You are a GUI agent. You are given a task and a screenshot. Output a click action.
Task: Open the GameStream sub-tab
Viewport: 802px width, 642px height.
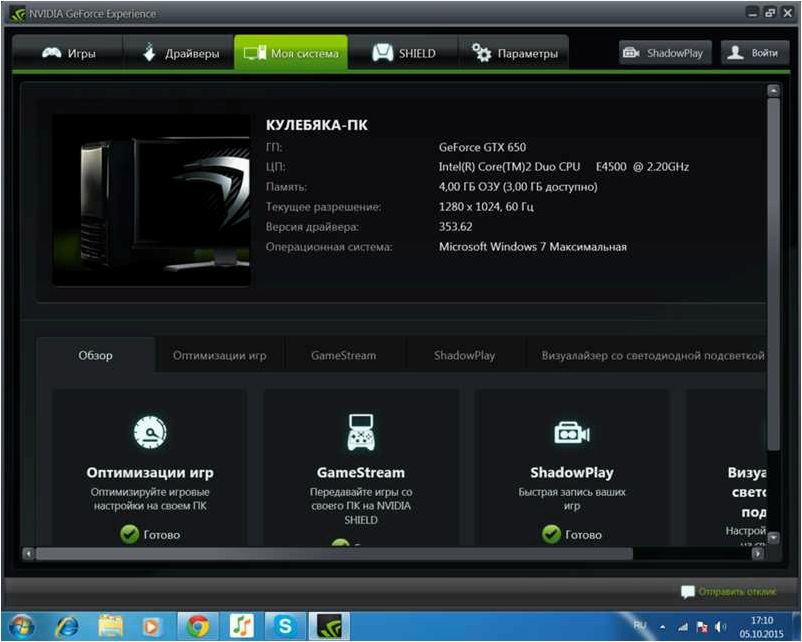click(343, 355)
